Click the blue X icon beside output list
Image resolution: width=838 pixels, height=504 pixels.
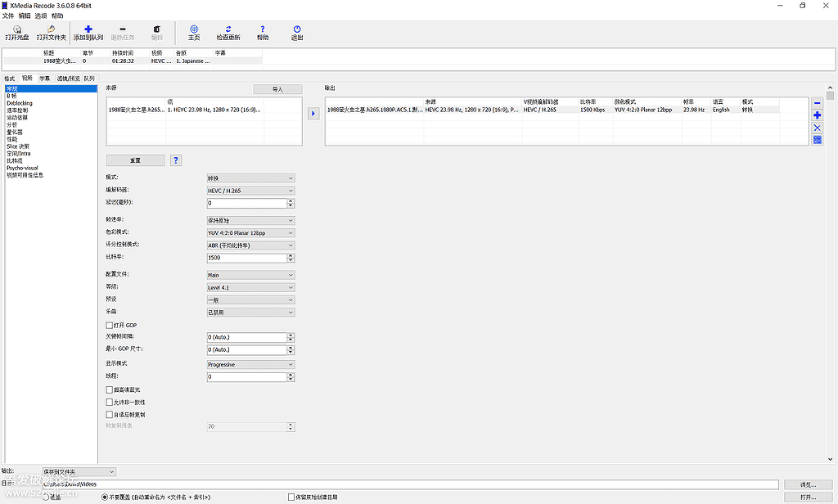[x=818, y=128]
